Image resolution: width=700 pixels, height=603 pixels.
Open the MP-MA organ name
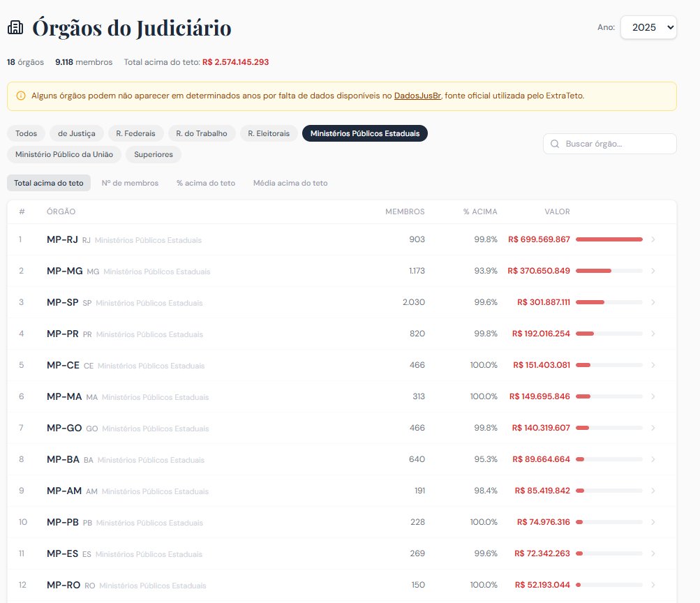pyautogui.click(x=64, y=396)
